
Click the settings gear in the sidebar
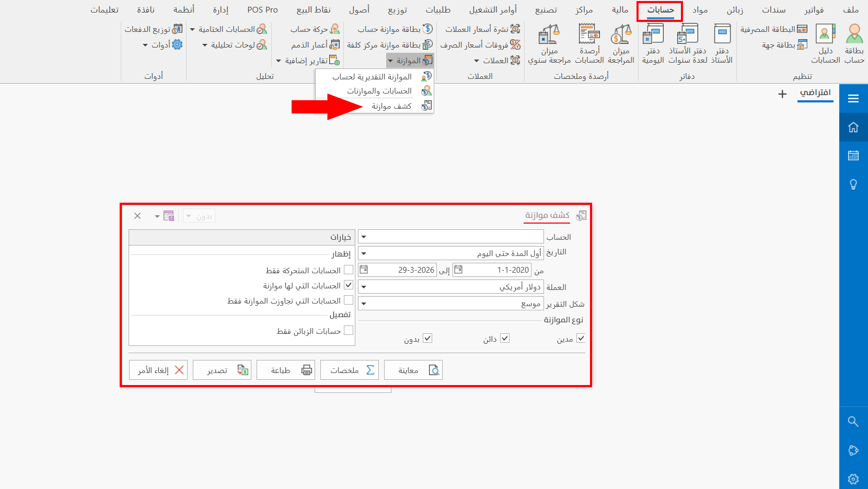click(x=853, y=479)
